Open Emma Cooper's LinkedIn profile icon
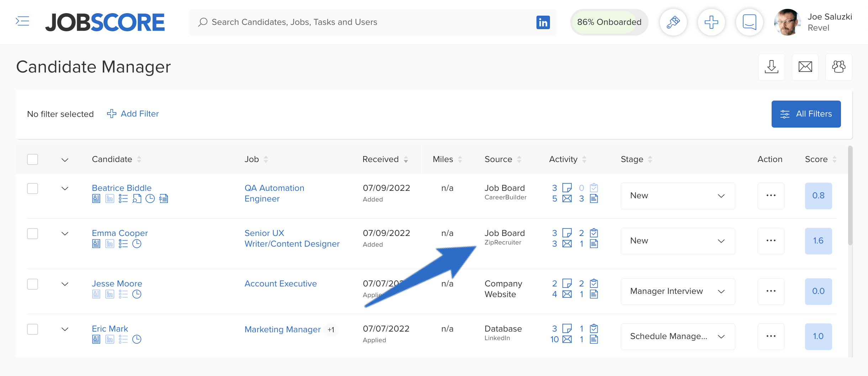The height and width of the screenshot is (376, 868). point(110,244)
